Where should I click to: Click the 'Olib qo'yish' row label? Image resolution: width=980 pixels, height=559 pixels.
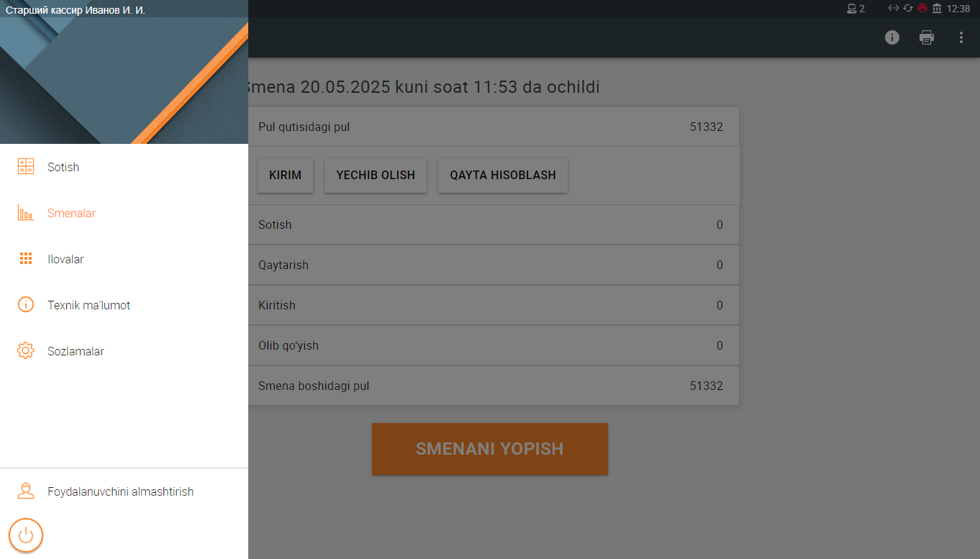[289, 346]
